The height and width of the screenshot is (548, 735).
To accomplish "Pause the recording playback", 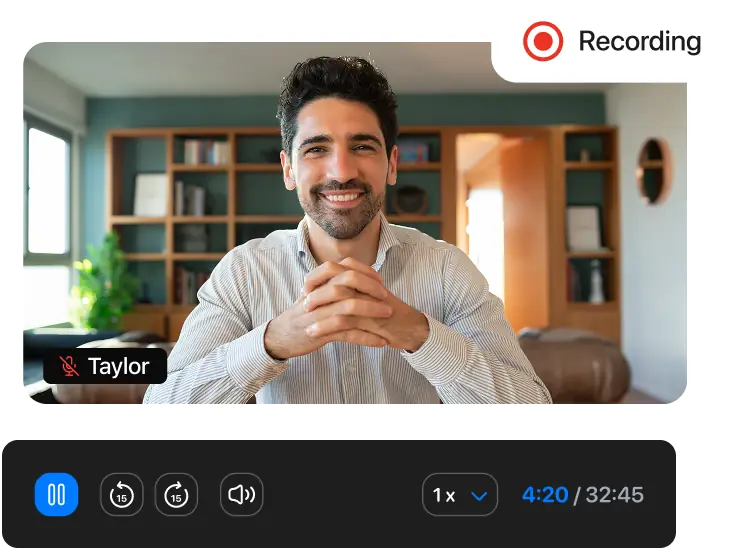I will coord(56,495).
